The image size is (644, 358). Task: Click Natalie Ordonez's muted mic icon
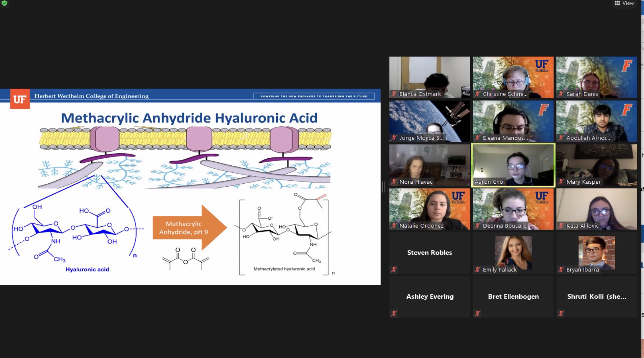pyautogui.click(x=394, y=226)
